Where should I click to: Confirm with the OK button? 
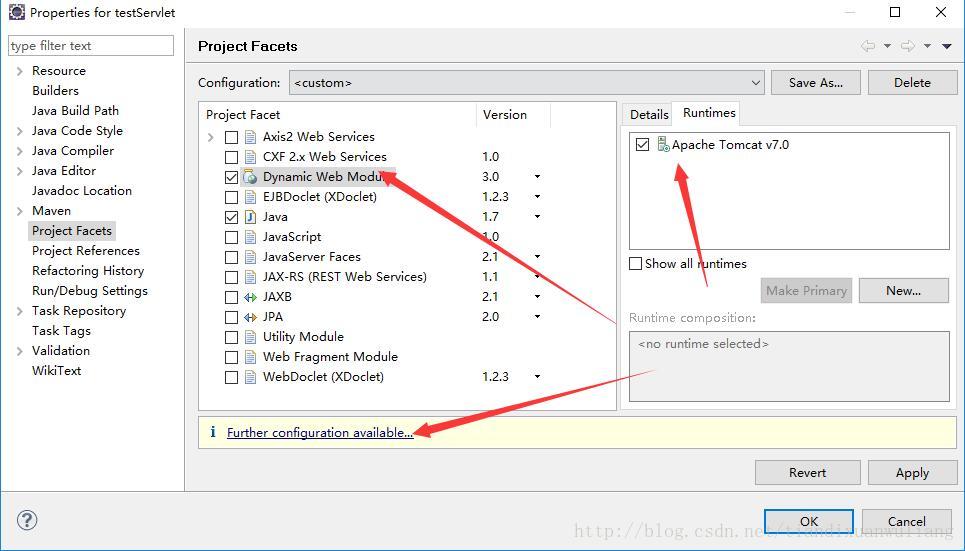809,521
